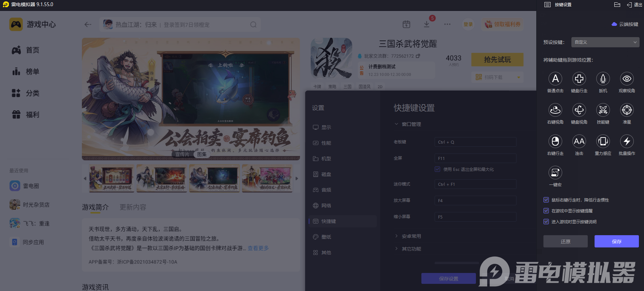Viewport: 644px width, 291px height.
Task: Open 福利 benefits in sidebar
Action: (x=26, y=115)
